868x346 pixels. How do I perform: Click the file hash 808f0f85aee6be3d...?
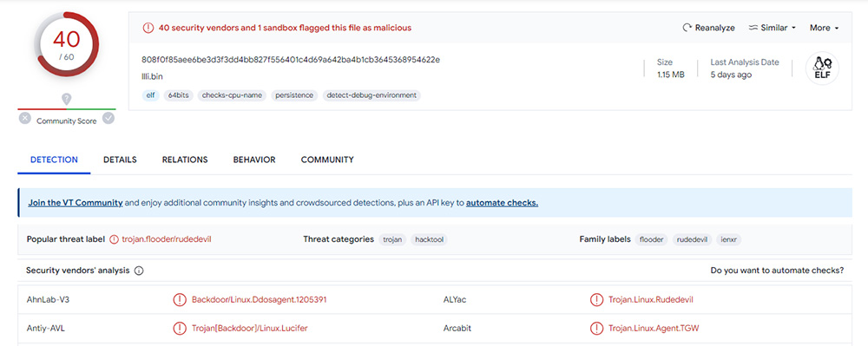pyautogui.click(x=291, y=59)
